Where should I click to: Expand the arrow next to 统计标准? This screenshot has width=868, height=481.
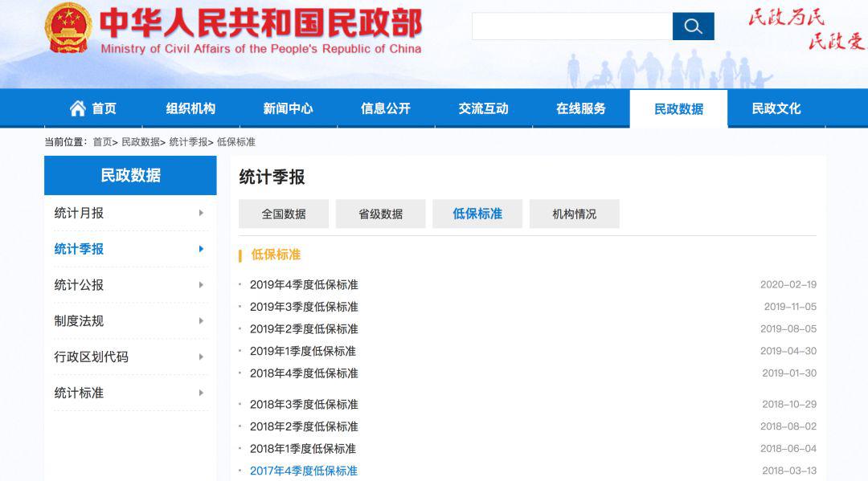point(201,393)
